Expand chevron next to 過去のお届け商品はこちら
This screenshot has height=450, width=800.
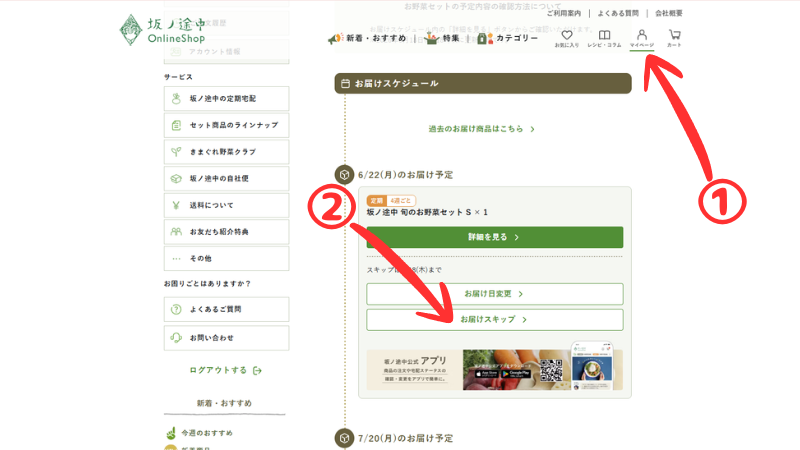[532, 129]
